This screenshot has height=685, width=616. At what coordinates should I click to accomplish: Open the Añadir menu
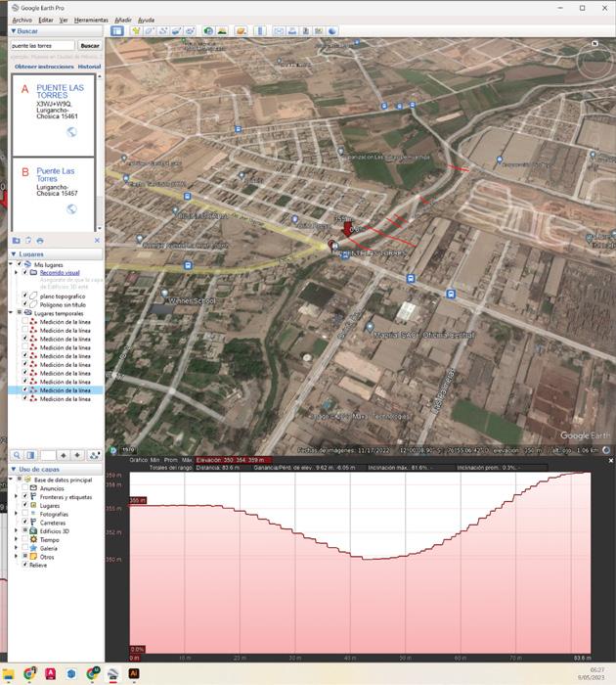click(x=122, y=21)
